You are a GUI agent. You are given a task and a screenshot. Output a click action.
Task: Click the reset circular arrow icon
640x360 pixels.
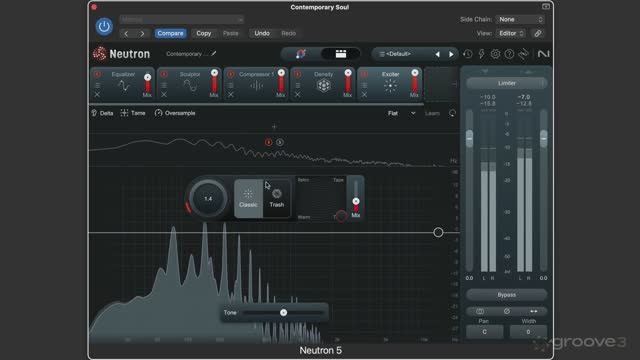coord(452,113)
